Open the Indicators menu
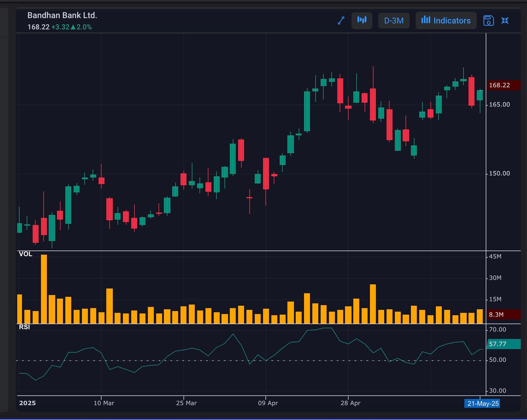This screenshot has height=420, width=527. tap(446, 20)
